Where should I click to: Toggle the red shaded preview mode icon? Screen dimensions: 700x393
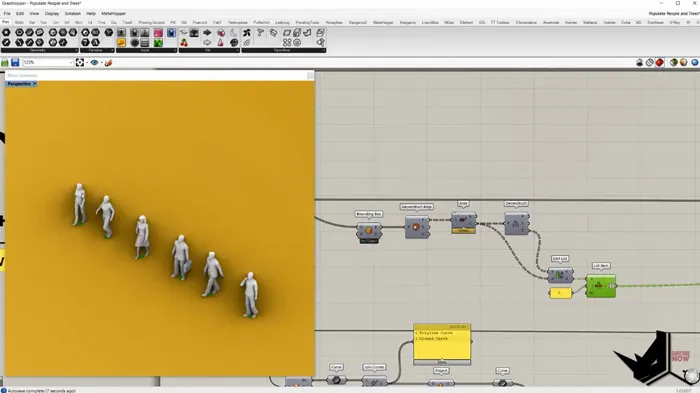pyautogui.click(x=659, y=63)
